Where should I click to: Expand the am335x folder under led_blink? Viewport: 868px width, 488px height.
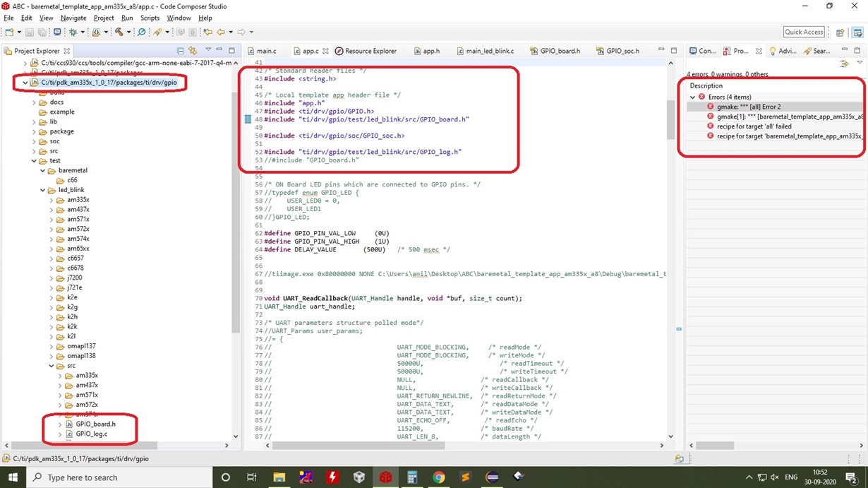[x=51, y=200]
